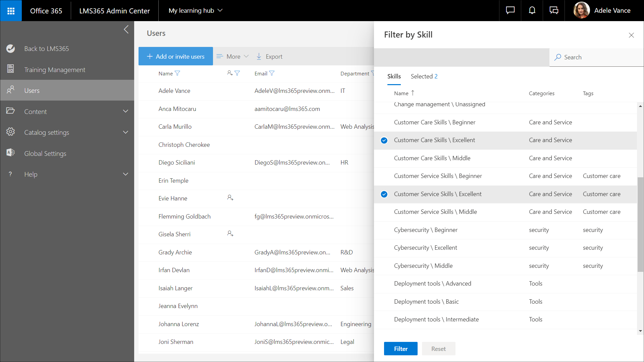Image resolution: width=644 pixels, height=362 pixels.
Task: Collapse the left navigation with chevron arrow
Action: point(126,29)
